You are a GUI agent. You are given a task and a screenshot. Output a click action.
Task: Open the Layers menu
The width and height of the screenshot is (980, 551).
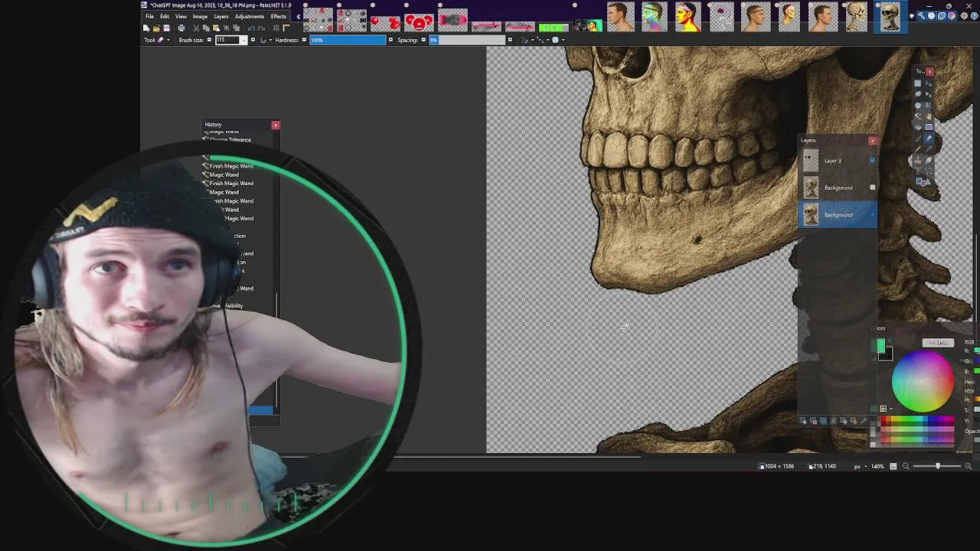click(221, 16)
